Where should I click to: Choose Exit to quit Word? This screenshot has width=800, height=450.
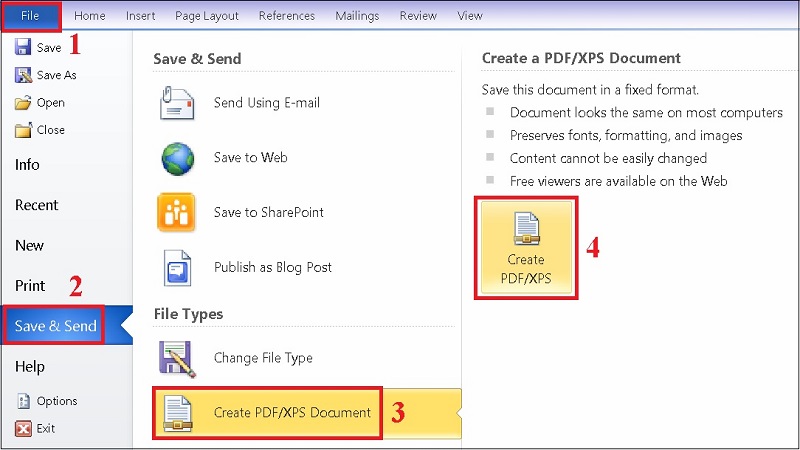click(45, 429)
